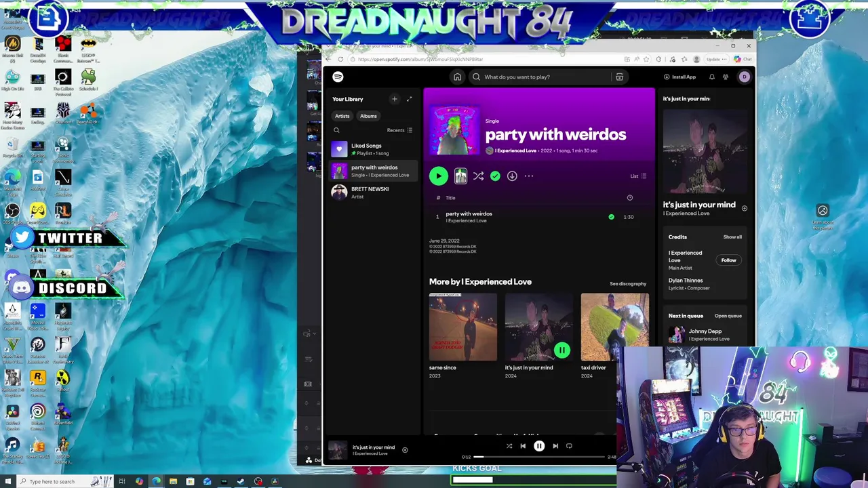The image size is (868, 488).
Task: Follow I Experienced Love
Action: [x=728, y=260]
